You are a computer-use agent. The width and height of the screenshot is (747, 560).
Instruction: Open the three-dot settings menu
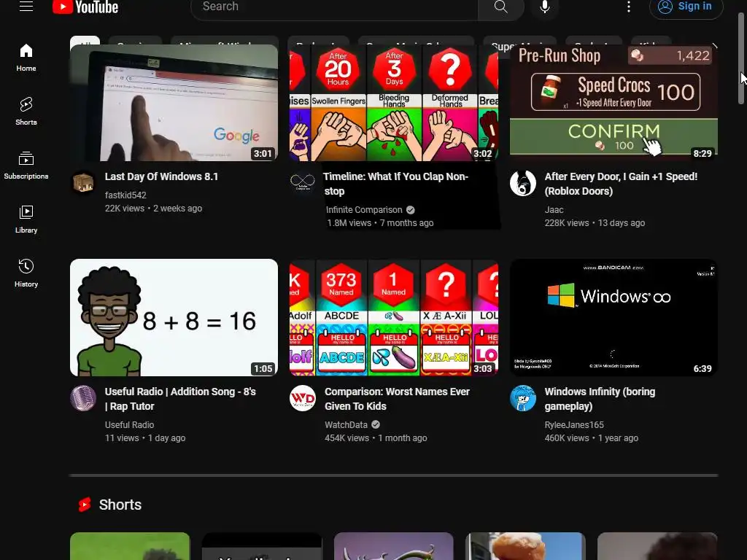tap(629, 7)
